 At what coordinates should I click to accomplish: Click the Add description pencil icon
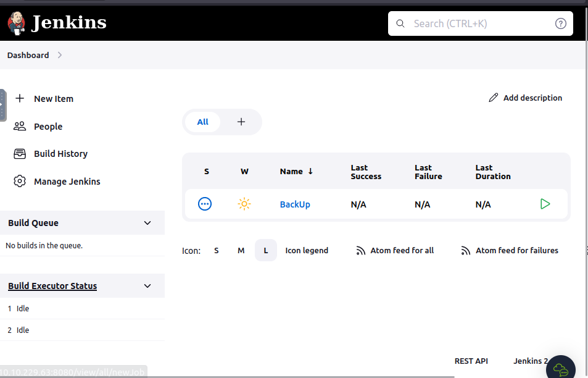(494, 98)
